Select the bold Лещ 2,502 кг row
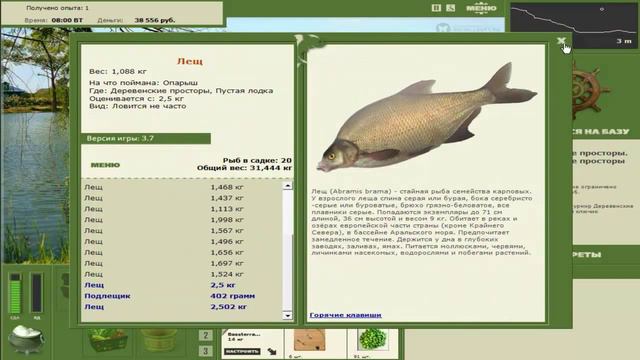Viewport: 640px width, 360px height. (182, 307)
